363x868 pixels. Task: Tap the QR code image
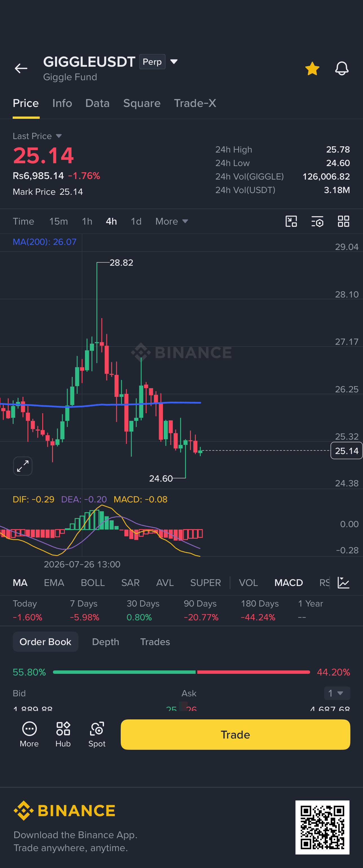click(322, 827)
